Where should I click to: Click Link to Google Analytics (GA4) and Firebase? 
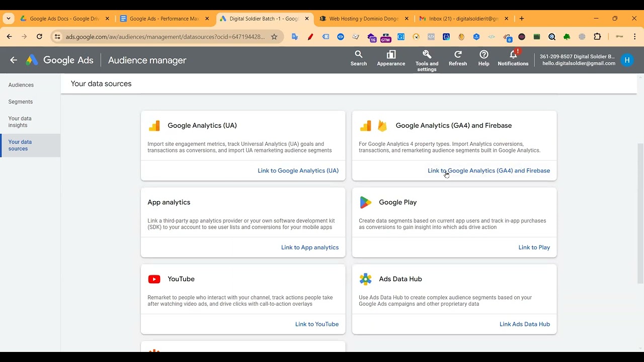[489, 170]
